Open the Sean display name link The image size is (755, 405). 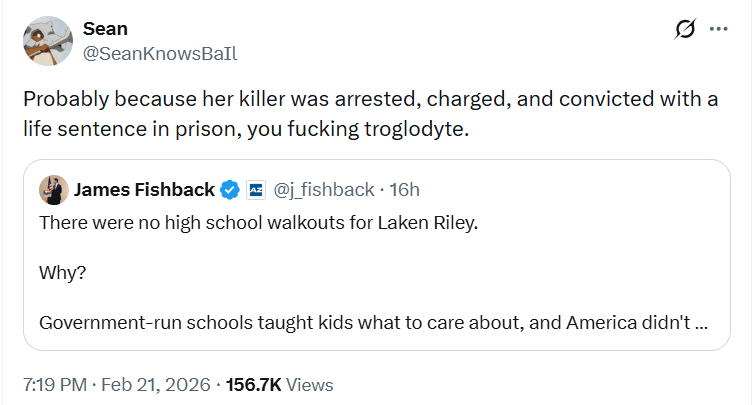tap(105, 29)
